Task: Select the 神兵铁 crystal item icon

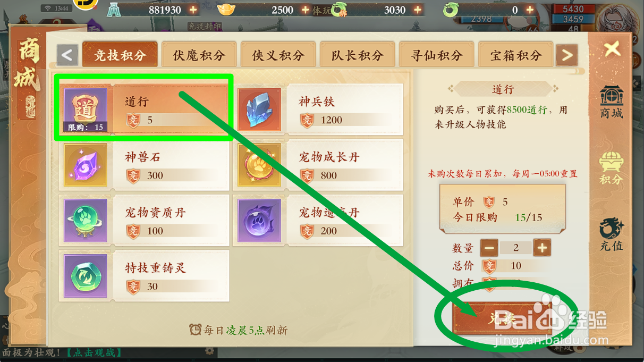Action: [x=260, y=110]
